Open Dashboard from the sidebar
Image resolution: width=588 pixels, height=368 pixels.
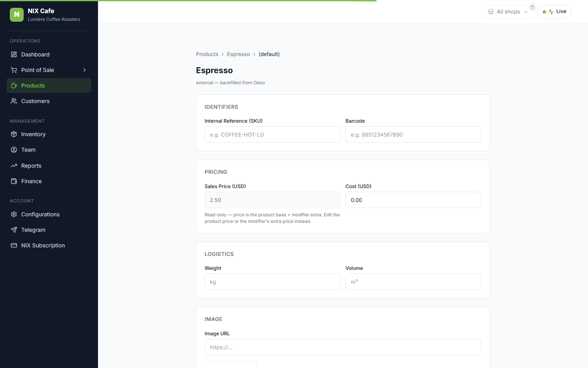[49, 54]
